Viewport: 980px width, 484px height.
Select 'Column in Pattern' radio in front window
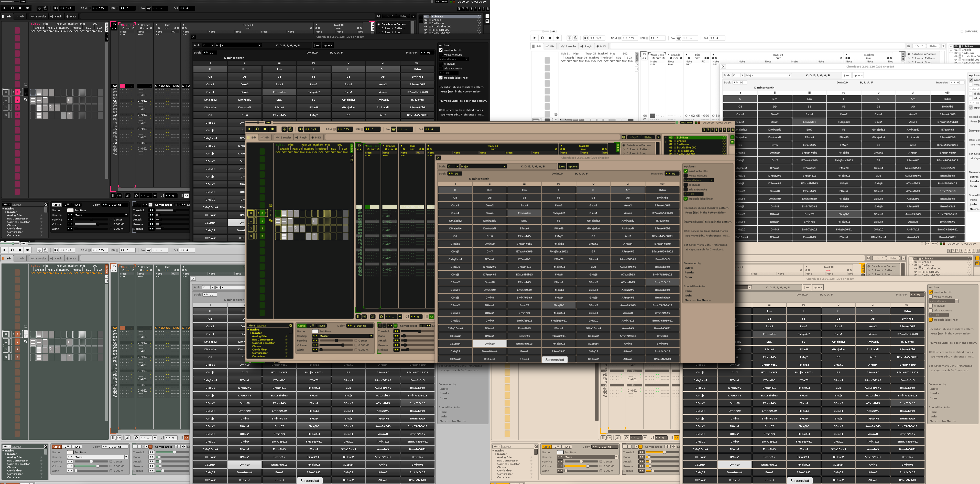pyautogui.click(x=624, y=149)
